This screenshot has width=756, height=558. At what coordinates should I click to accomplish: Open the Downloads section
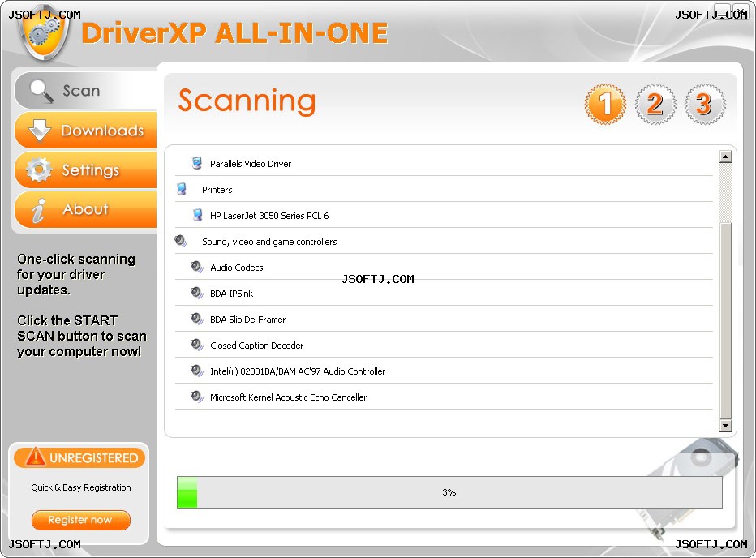tap(86, 131)
